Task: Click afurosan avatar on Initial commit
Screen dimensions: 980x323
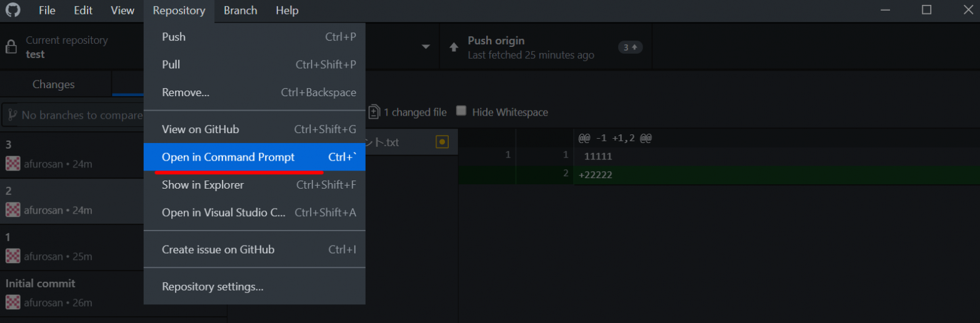Action: click(x=13, y=302)
